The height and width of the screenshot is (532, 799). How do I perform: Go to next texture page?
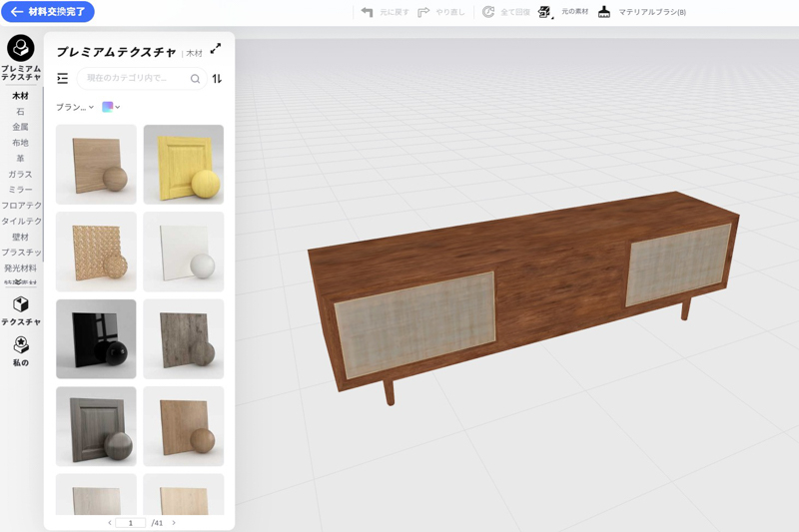tap(174, 523)
